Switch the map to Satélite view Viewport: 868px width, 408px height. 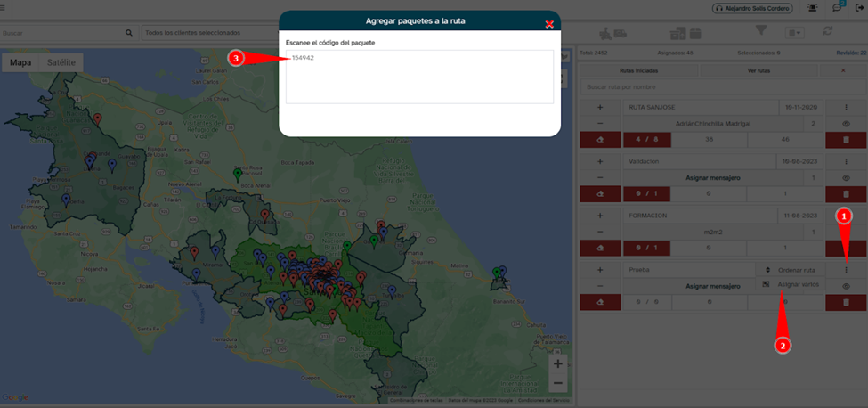(61, 62)
